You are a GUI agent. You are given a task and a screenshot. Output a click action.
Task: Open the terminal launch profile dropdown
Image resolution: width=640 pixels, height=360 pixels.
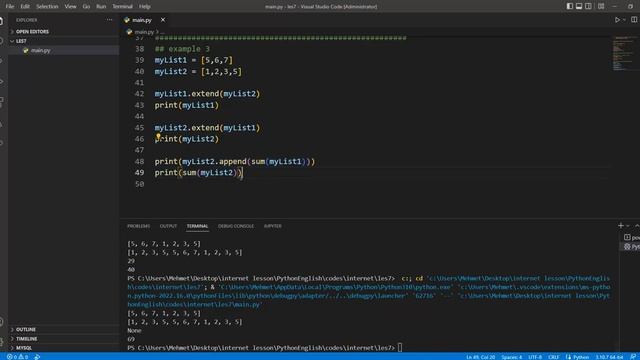point(628,226)
